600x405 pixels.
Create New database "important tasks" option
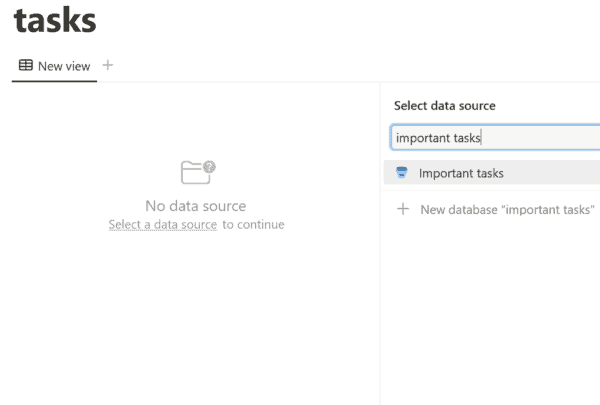pos(507,210)
